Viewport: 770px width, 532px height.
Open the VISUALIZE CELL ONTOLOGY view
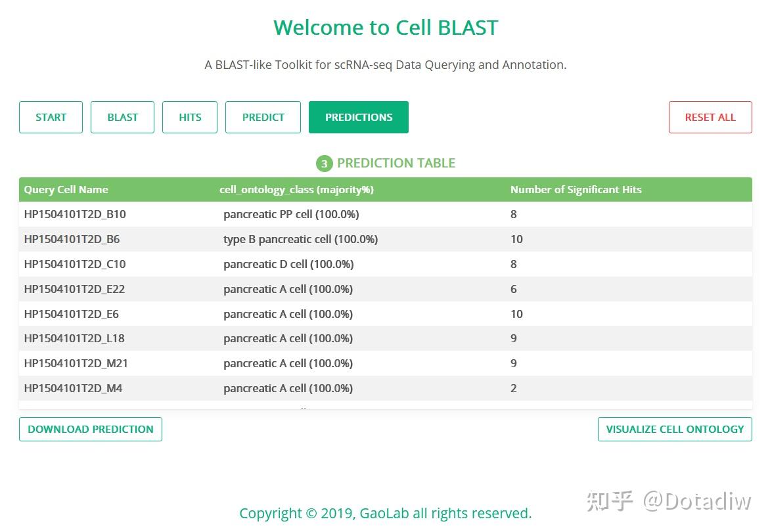[674, 429]
